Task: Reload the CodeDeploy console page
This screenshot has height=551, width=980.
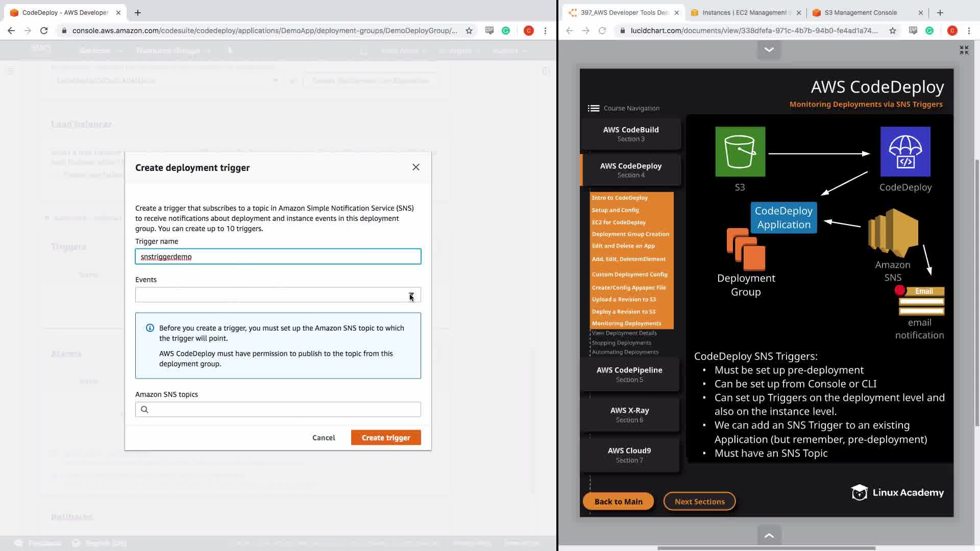Action: pos(44,31)
